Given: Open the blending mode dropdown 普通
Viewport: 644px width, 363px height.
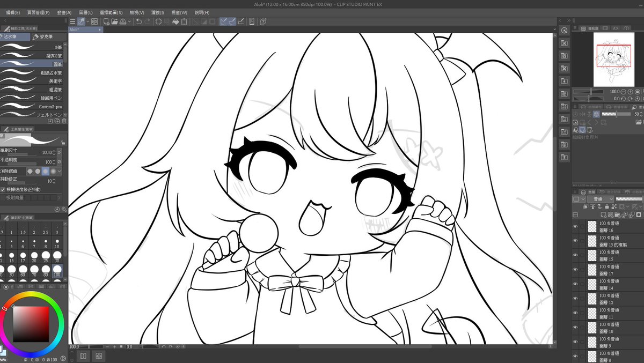Looking at the screenshot, I should pos(600,199).
